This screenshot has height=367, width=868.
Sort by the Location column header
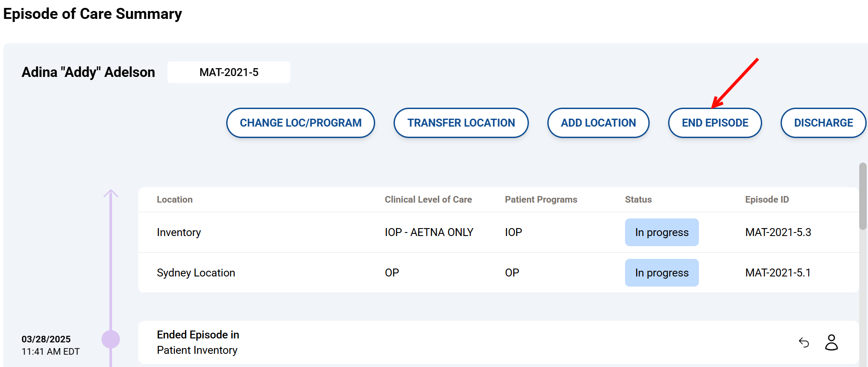click(x=174, y=200)
